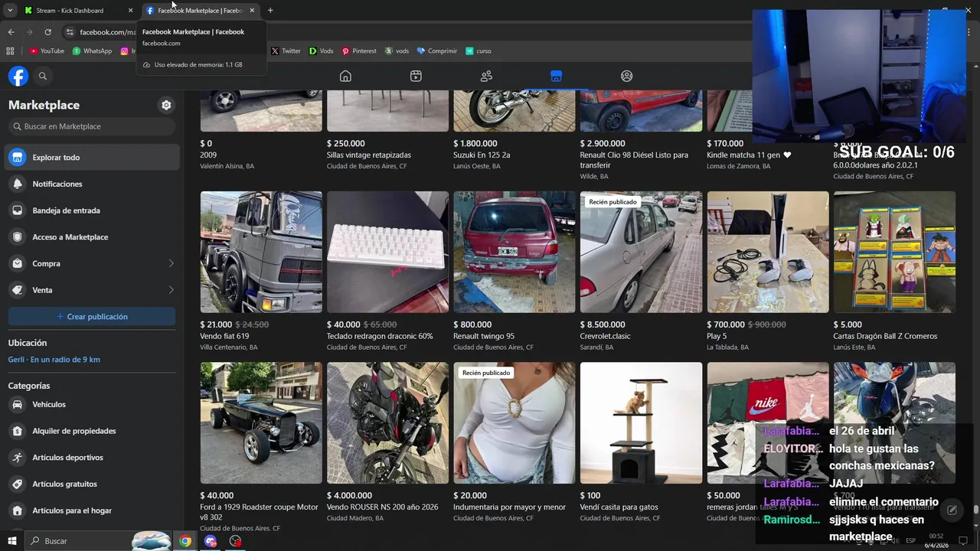980x551 pixels.
Task: Open the Cartas Dragón Ball Z photo
Action: point(894,252)
